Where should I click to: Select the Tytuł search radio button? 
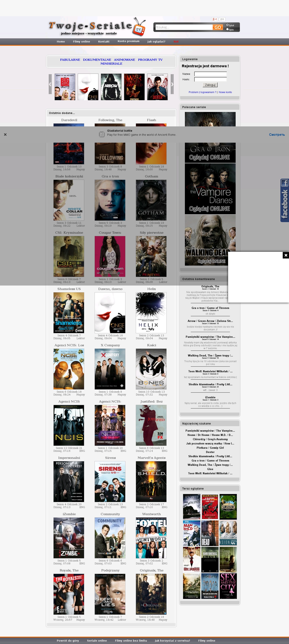click(227, 25)
